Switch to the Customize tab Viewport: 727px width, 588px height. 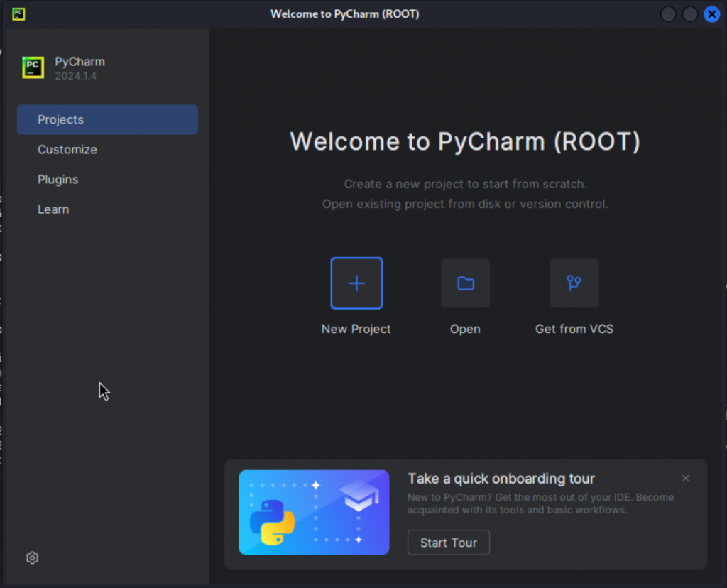(x=108, y=150)
